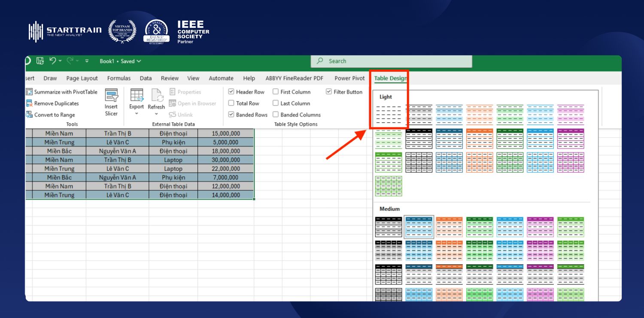Select the cell containing 5,000,000
The height and width of the screenshot is (318, 644).
[x=226, y=142]
